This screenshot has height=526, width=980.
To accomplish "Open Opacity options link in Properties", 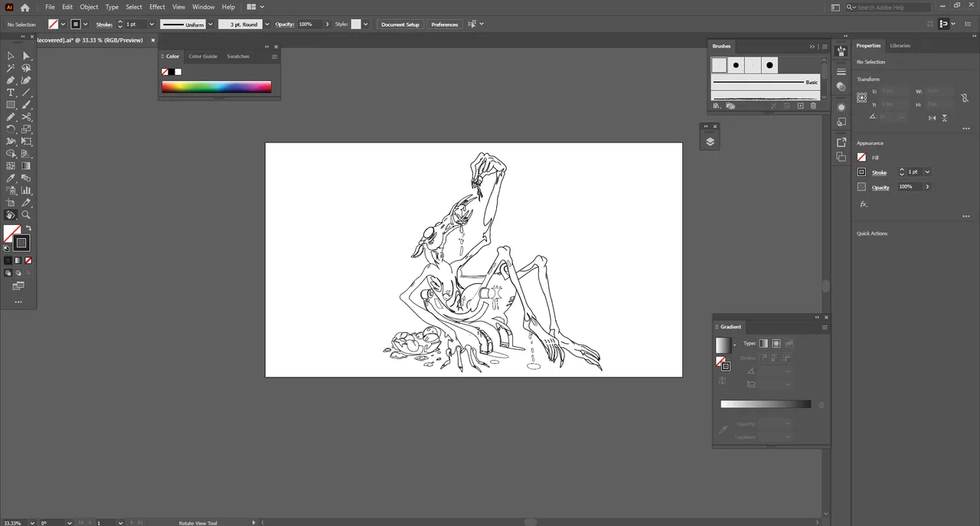I will [x=880, y=187].
